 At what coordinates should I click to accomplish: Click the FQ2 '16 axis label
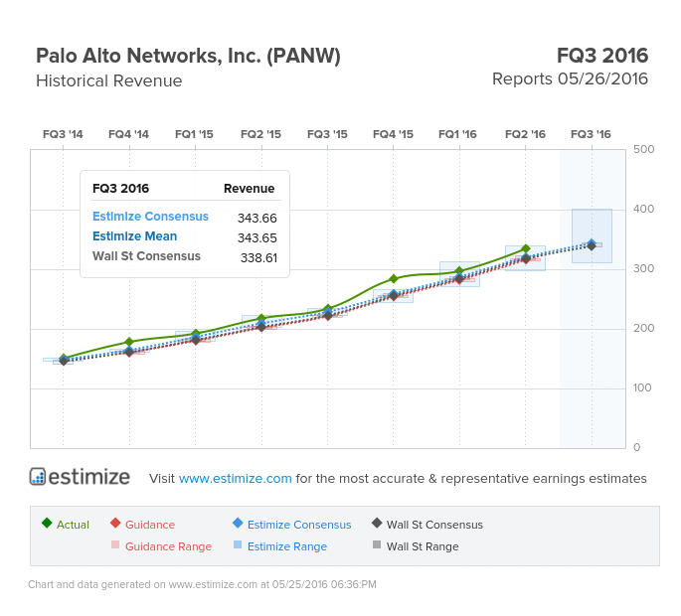526,134
